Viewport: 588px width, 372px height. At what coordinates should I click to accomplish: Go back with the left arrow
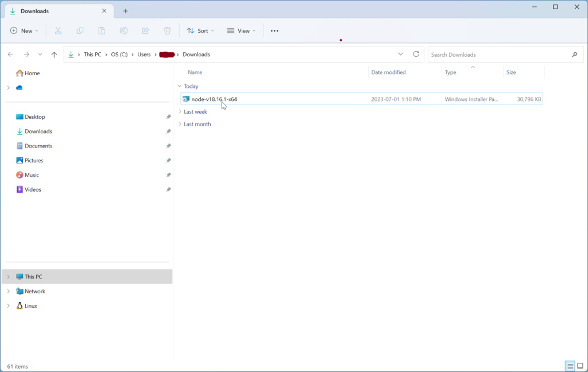(10, 55)
